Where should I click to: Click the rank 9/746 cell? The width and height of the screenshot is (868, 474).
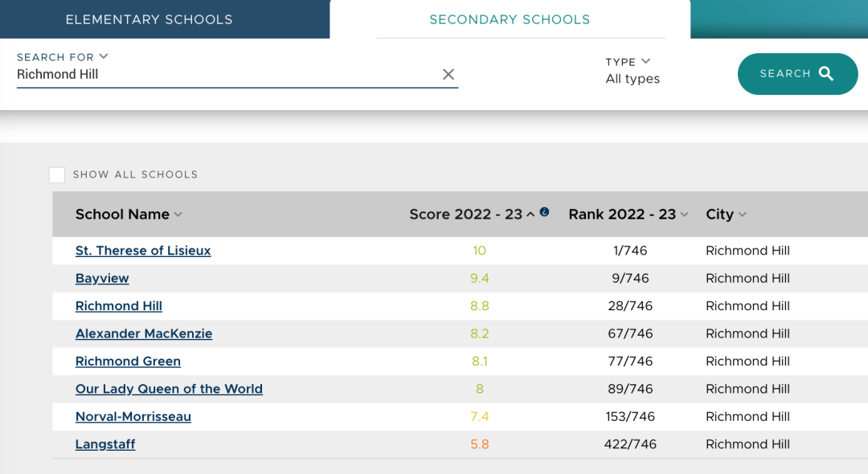pos(630,278)
